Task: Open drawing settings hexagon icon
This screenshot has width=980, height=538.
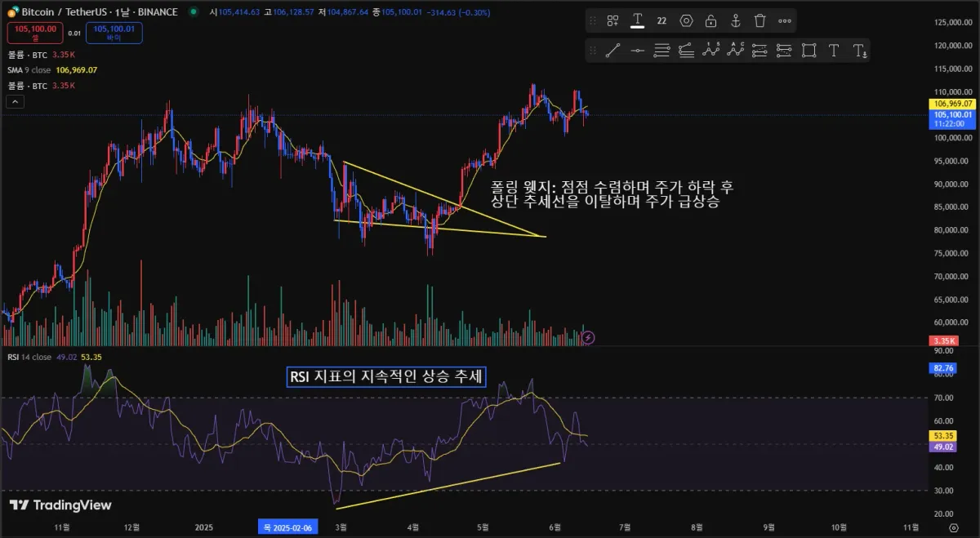Action: (x=686, y=21)
